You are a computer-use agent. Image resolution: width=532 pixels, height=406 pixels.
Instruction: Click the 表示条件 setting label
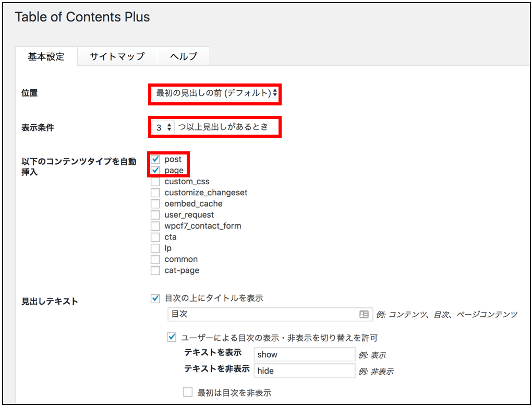pos(38,128)
